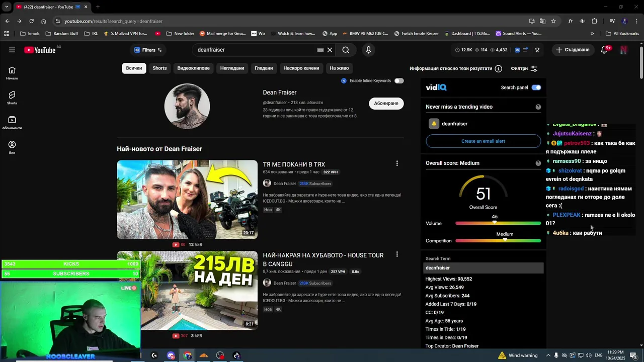The width and height of the screenshot is (644, 362).
Task: Show hidden system tray icons chevron
Action: coord(548,355)
